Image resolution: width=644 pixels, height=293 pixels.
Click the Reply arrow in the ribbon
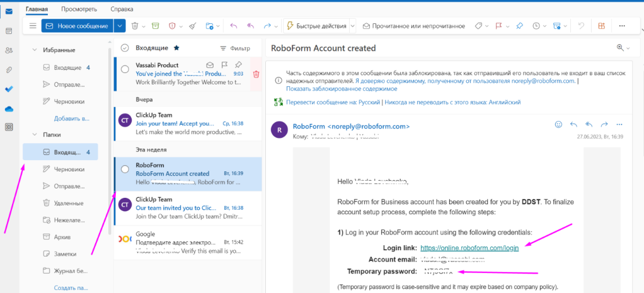(x=233, y=26)
